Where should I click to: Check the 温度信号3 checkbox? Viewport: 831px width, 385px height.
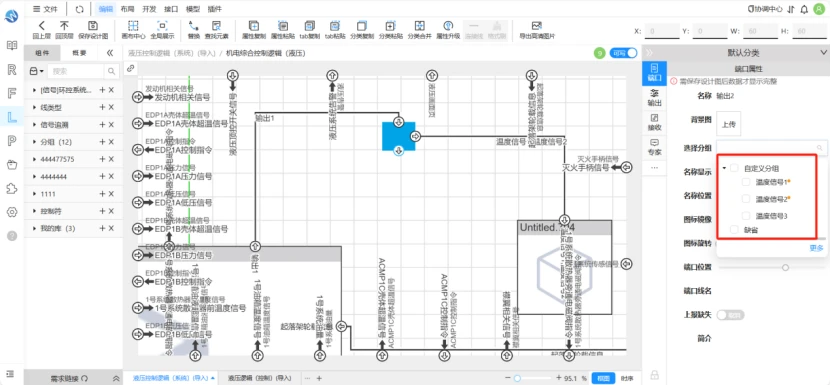click(x=746, y=216)
